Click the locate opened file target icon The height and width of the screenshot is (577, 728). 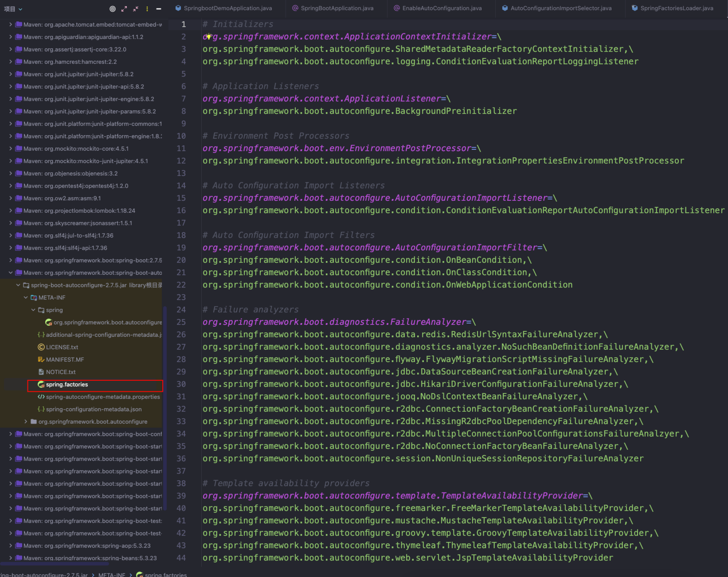(113, 9)
